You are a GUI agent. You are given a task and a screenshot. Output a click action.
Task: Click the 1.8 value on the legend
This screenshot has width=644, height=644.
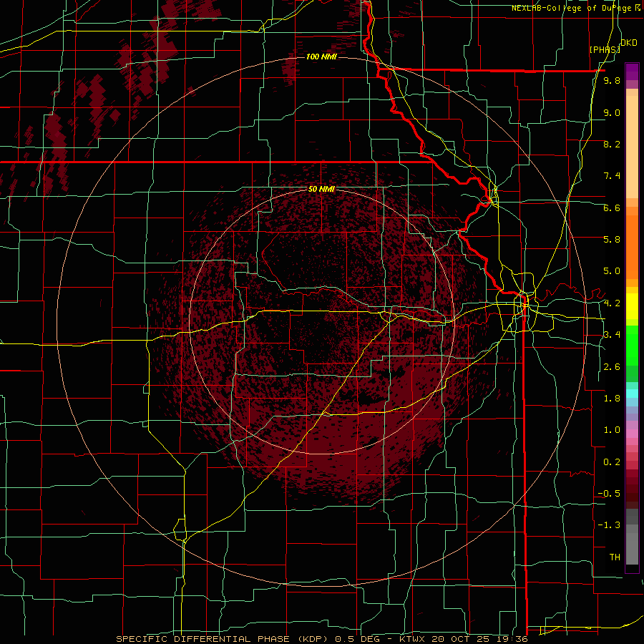pos(612,399)
